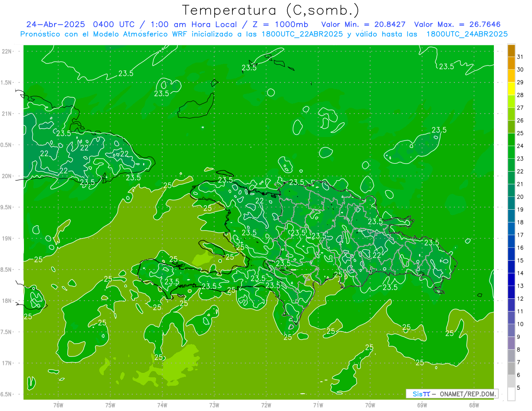Click the "14" value on the color scale
The height and width of the screenshot is (411, 532).
click(520, 273)
